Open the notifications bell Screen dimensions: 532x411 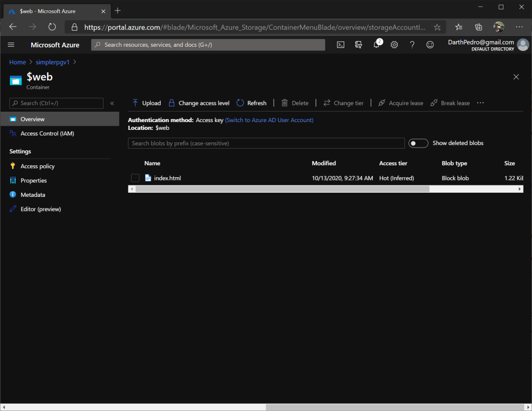[x=377, y=45]
